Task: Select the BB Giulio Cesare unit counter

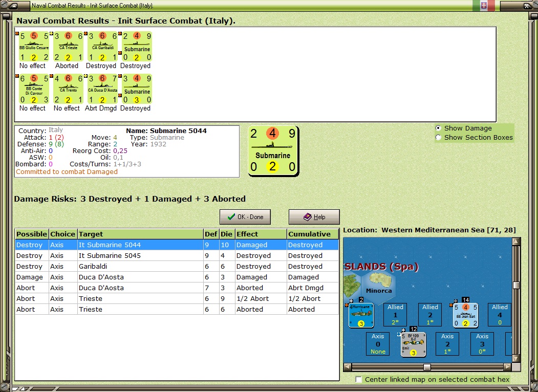Action: click(x=34, y=46)
